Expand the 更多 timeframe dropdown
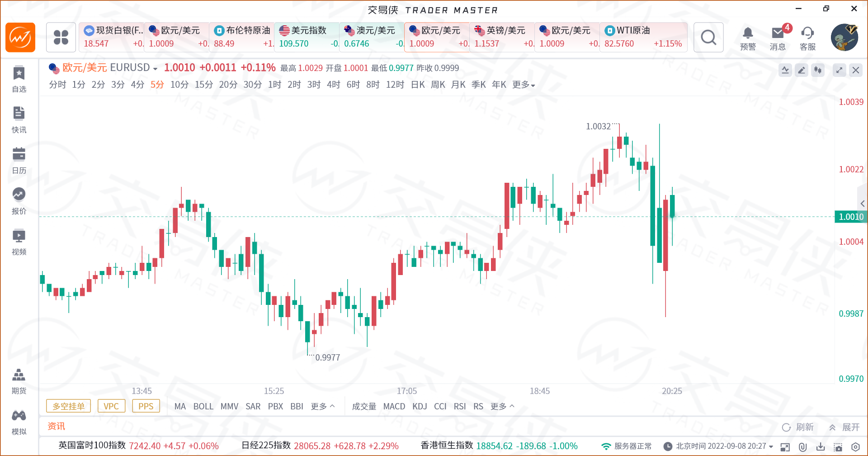The width and height of the screenshot is (868, 456). tap(524, 85)
